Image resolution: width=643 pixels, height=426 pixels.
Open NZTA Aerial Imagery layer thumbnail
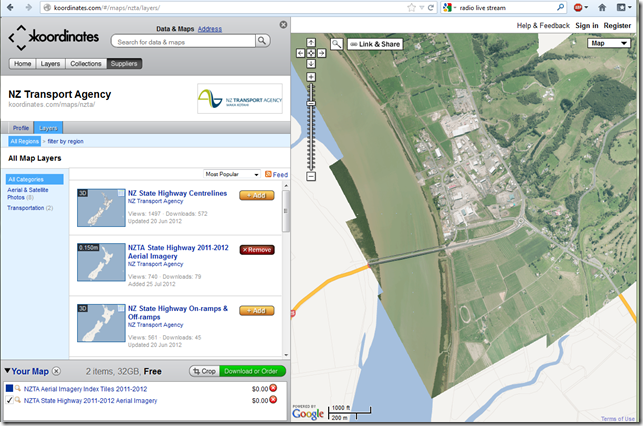101,262
